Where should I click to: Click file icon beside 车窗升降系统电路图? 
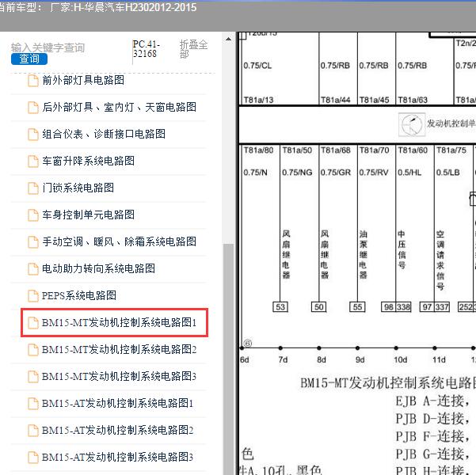33,161
